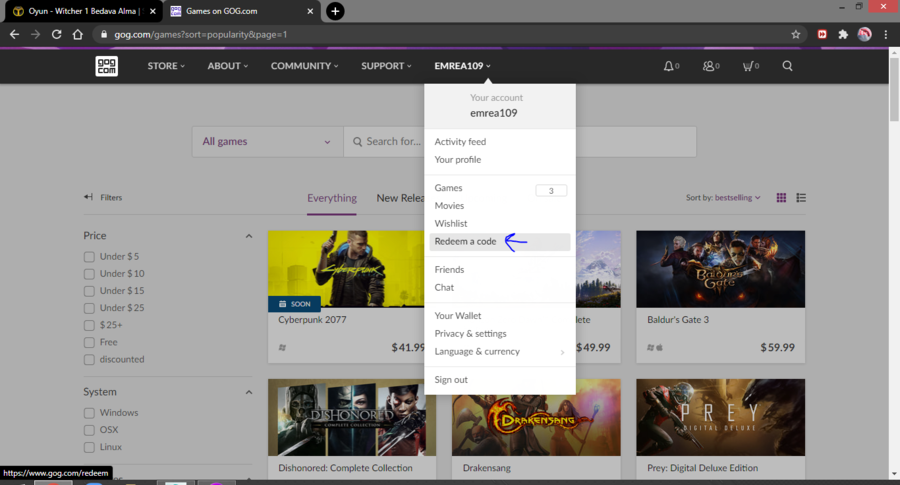Switch to list view icon
Image resolution: width=900 pixels, height=485 pixels.
[x=801, y=198]
